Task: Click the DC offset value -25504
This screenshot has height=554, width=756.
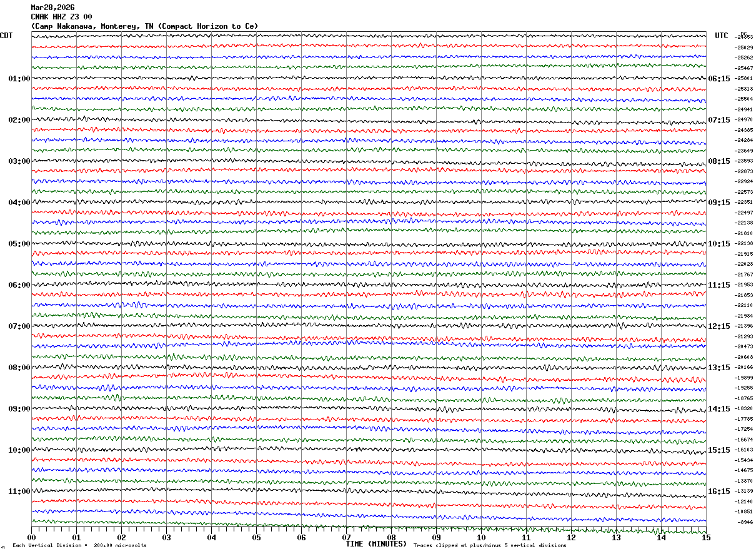Action: (744, 99)
